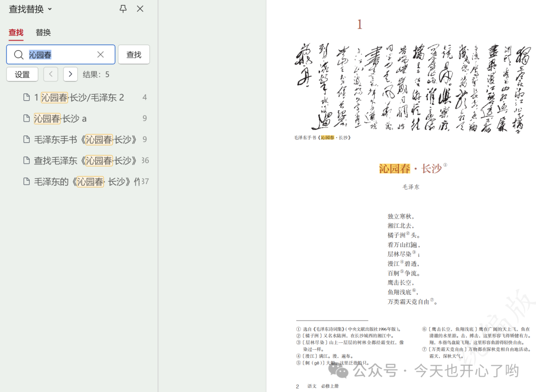Click footnote ④ explaining 漫江
The height and width of the screenshot is (392, 536).
point(325,356)
